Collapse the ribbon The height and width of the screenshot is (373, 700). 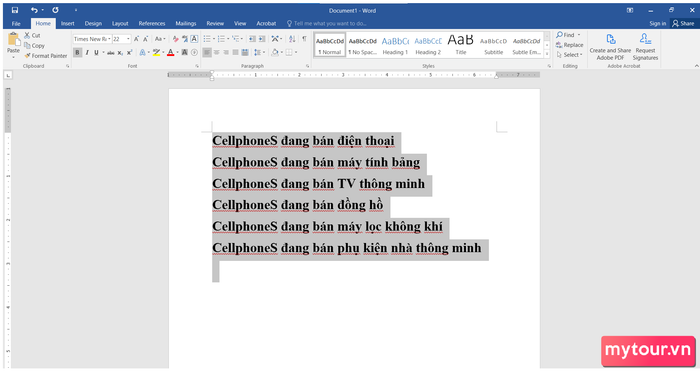pos(696,66)
